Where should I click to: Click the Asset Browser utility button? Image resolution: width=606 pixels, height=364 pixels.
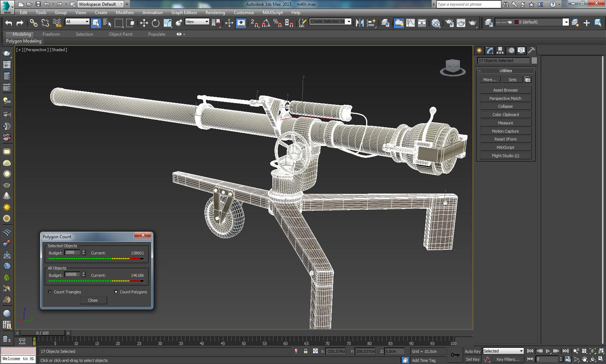505,90
